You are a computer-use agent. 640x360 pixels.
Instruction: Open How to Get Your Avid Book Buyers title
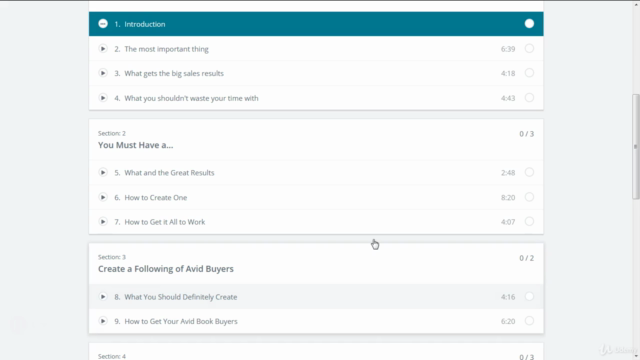181,321
